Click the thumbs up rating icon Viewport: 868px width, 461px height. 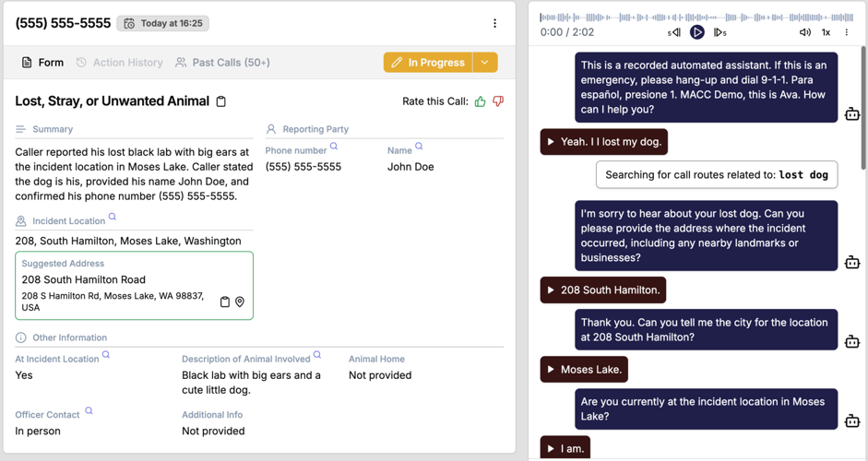click(x=480, y=101)
